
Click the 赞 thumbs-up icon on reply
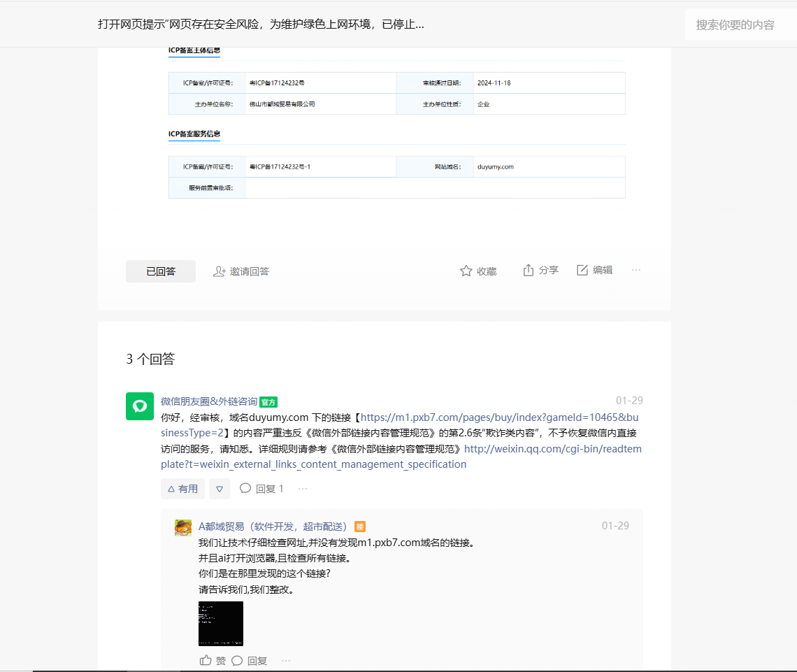(206, 660)
